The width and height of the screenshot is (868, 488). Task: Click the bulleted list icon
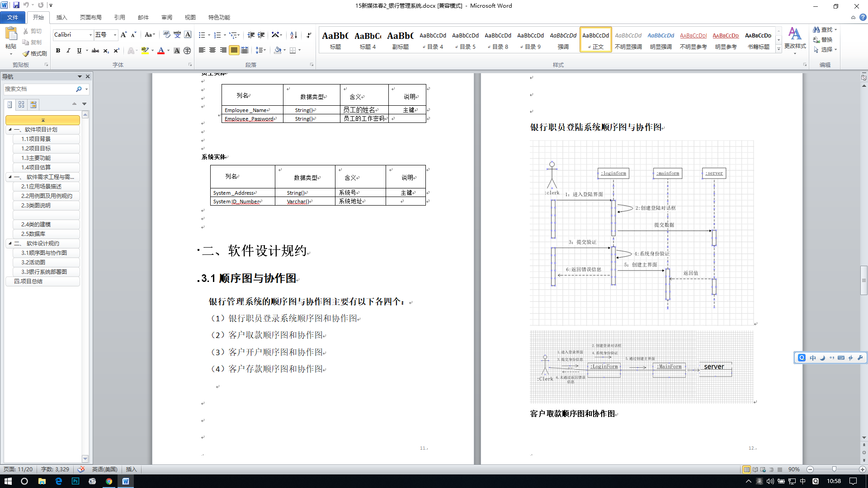click(202, 35)
